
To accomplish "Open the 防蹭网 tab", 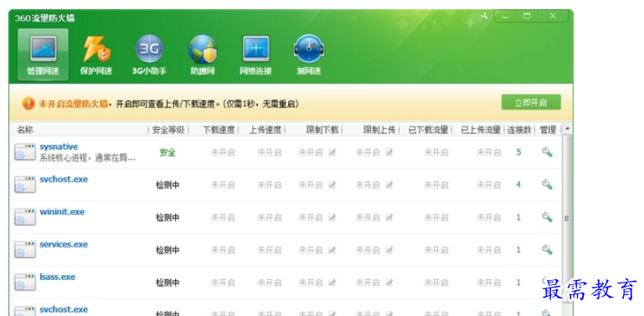I will pyautogui.click(x=203, y=54).
